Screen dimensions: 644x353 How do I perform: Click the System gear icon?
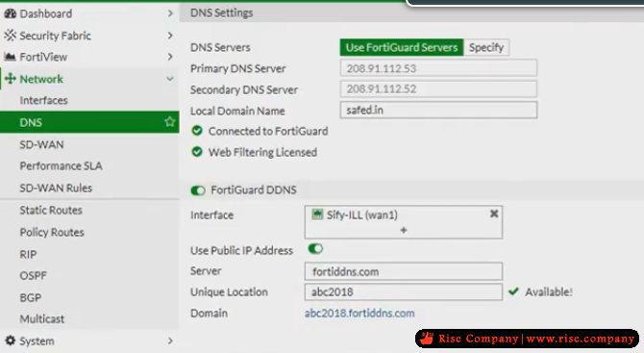(x=11, y=340)
